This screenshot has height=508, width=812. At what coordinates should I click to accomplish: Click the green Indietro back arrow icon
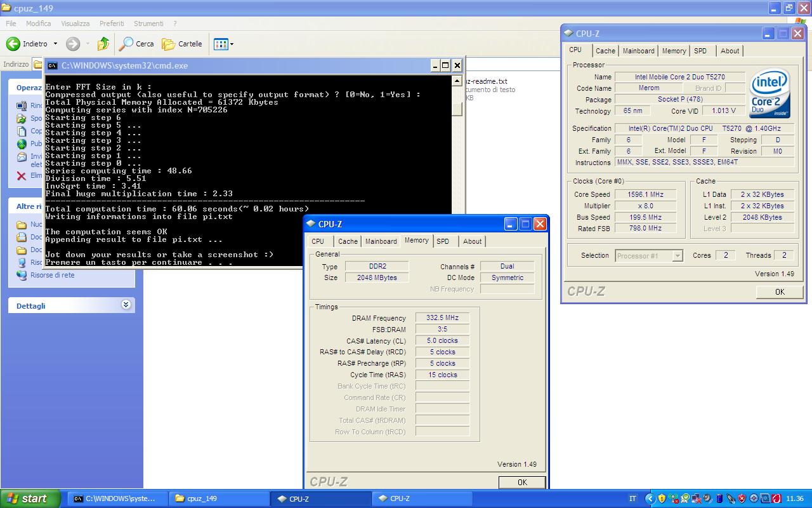[13, 44]
